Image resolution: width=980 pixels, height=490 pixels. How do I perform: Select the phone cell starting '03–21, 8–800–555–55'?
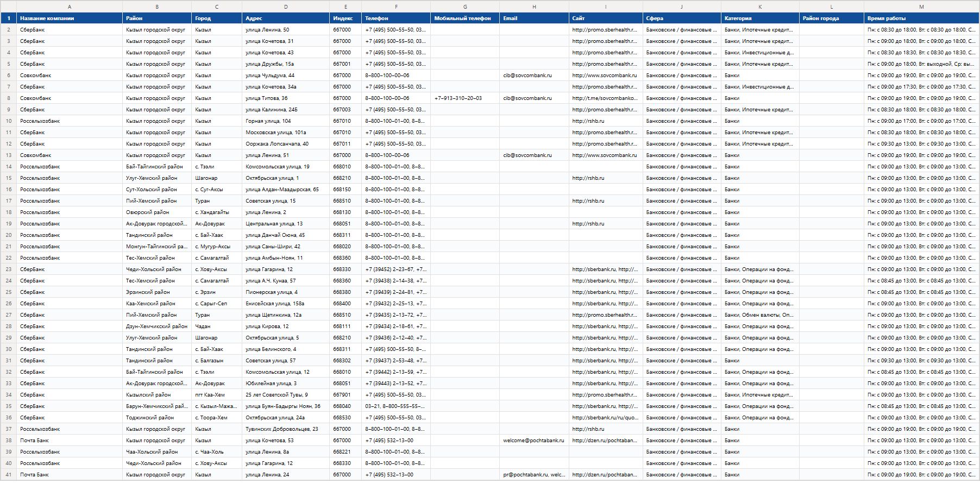pos(396,406)
